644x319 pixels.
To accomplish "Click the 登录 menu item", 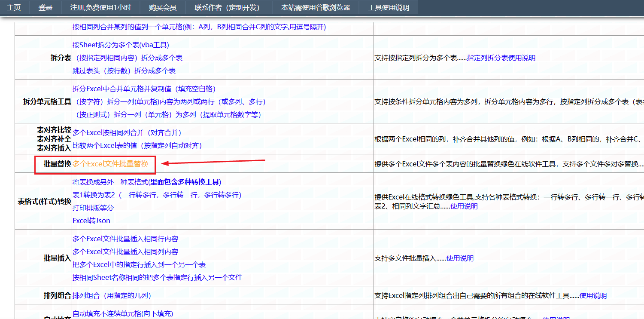I will click(x=45, y=7).
